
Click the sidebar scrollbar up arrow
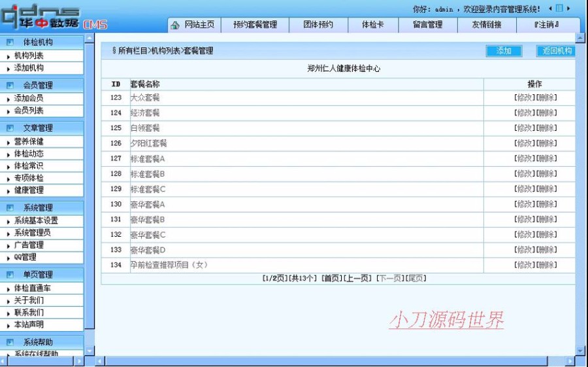click(x=90, y=38)
